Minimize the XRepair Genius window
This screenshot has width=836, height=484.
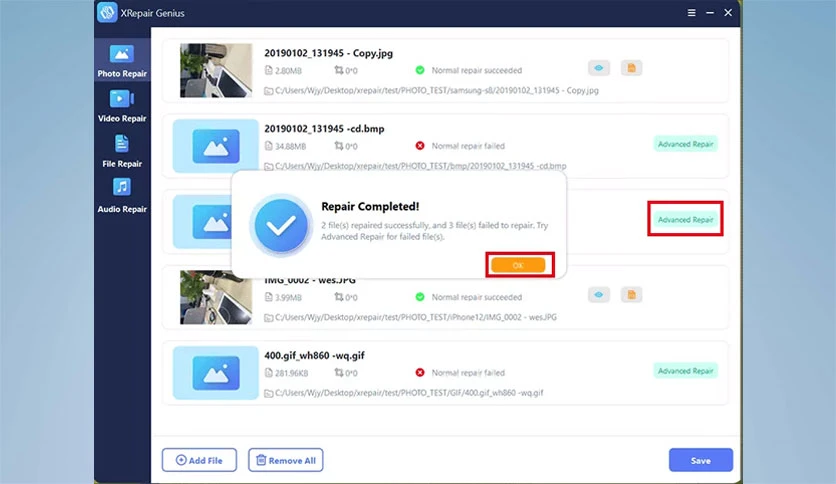click(x=710, y=13)
